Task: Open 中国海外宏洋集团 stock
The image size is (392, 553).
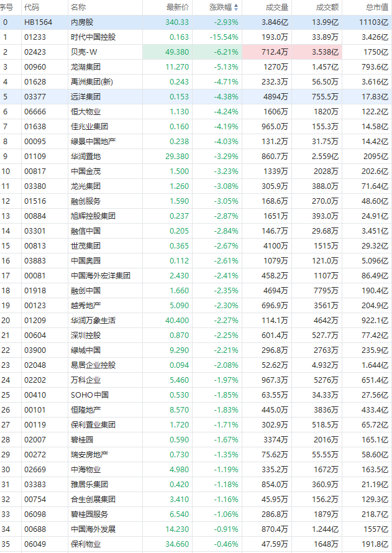Action: click(x=101, y=275)
